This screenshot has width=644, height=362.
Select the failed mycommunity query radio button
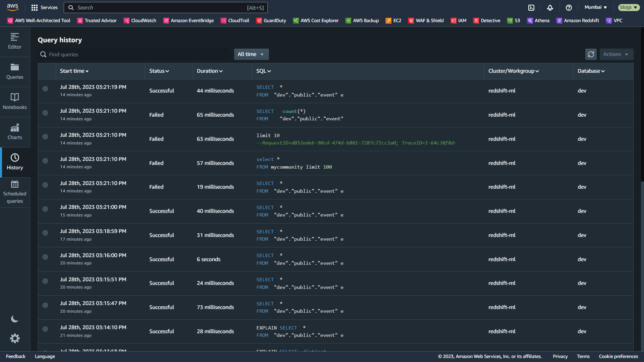(45, 161)
